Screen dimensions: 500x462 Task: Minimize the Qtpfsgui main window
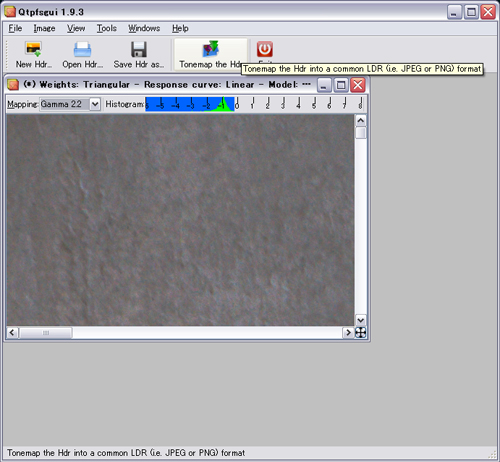point(454,12)
